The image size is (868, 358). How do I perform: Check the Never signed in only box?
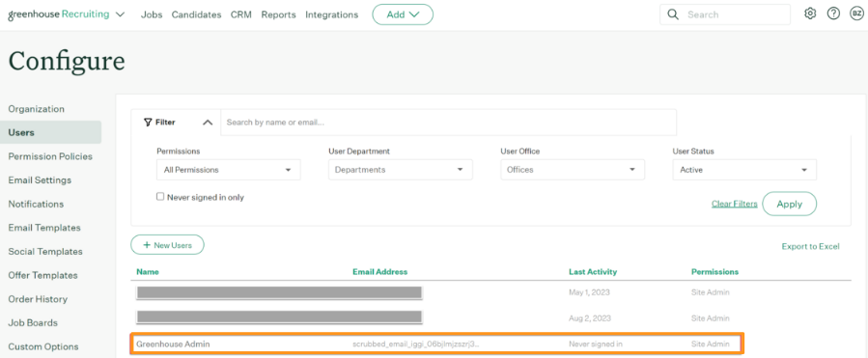click(160, 197)
